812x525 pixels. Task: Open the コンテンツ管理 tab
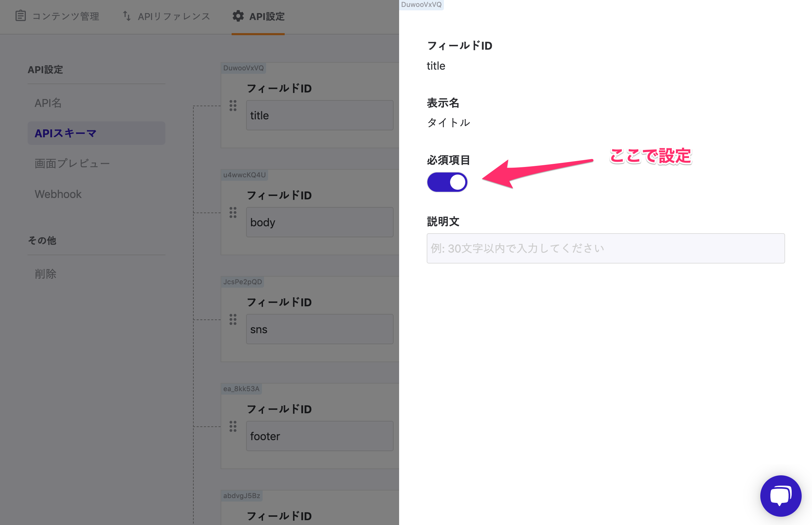(65, 16)
